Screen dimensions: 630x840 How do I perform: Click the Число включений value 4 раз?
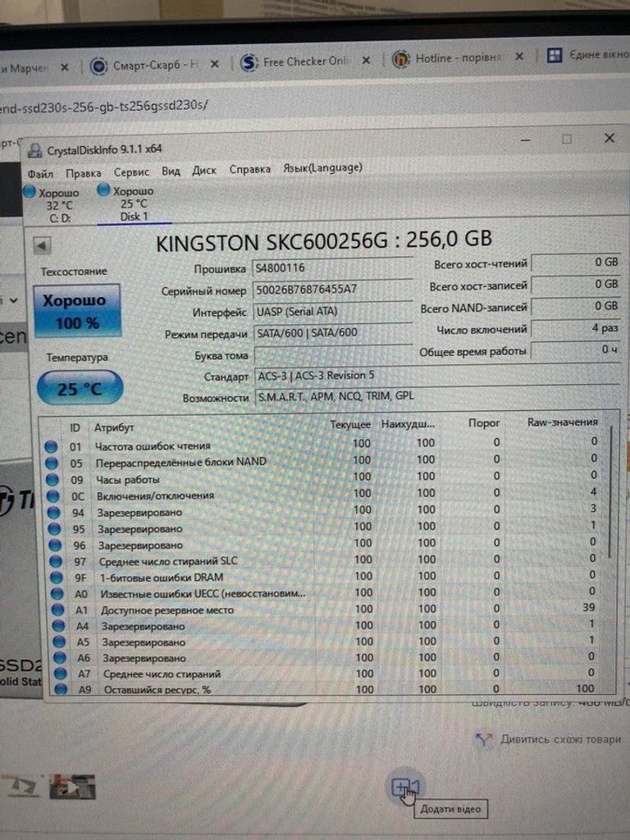tap(575, 328)
